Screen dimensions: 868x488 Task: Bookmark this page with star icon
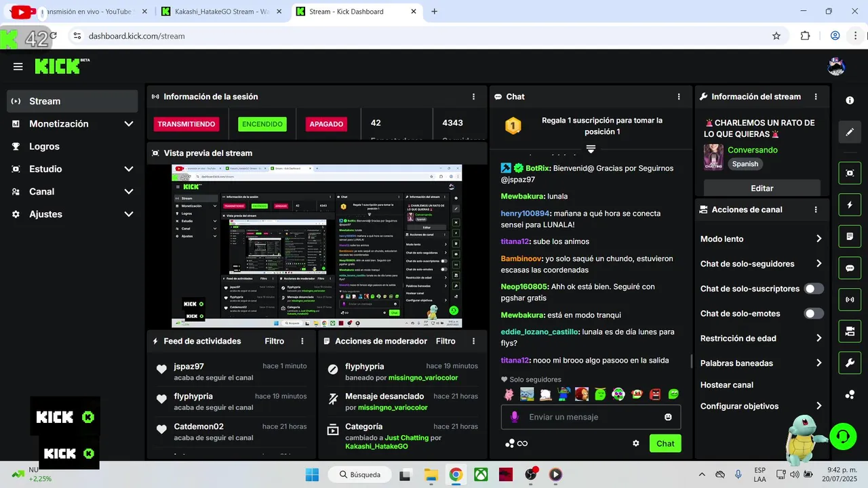point(776,36)
